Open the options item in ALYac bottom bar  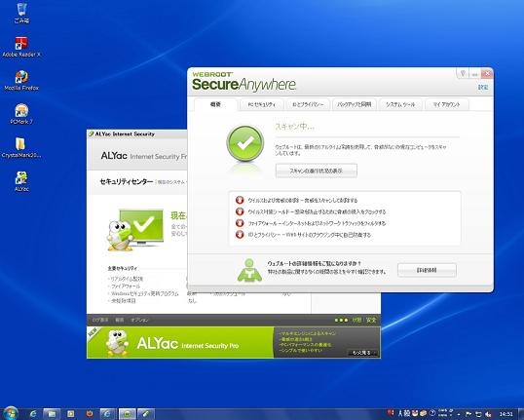139,320
